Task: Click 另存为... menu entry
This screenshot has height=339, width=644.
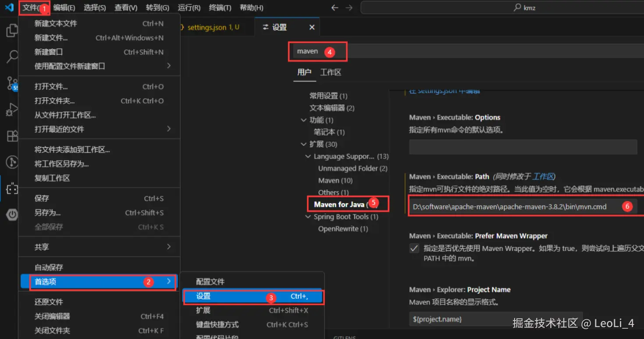Action: click(99, 213)
